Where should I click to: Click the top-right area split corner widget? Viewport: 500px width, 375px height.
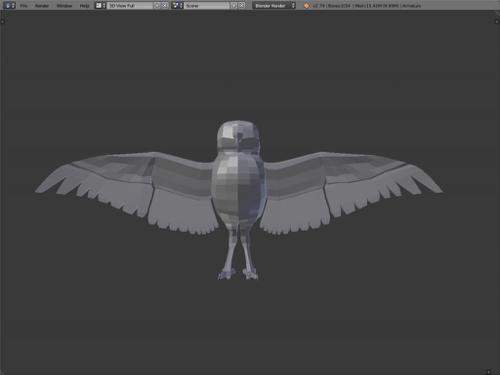pyautogui.click(x=497, y=22)
